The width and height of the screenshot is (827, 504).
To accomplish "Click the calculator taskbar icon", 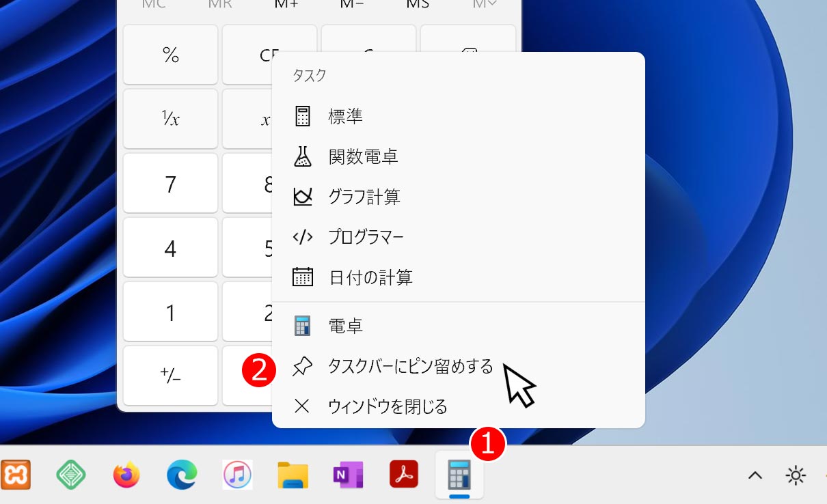I will pyautogui.click(x=459, y=475).
